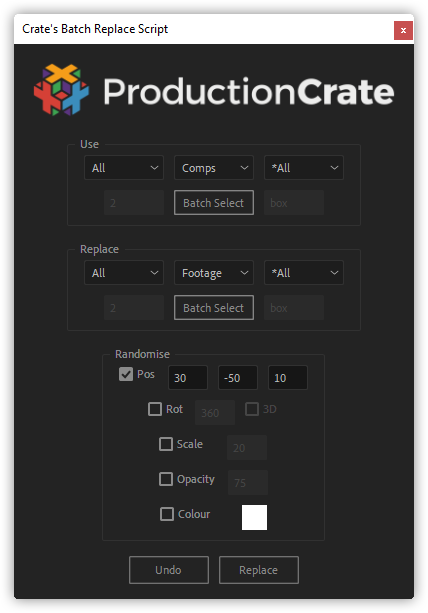Click Batch Select in the Use section
This screenshot has width=428, height=613.
214,203
